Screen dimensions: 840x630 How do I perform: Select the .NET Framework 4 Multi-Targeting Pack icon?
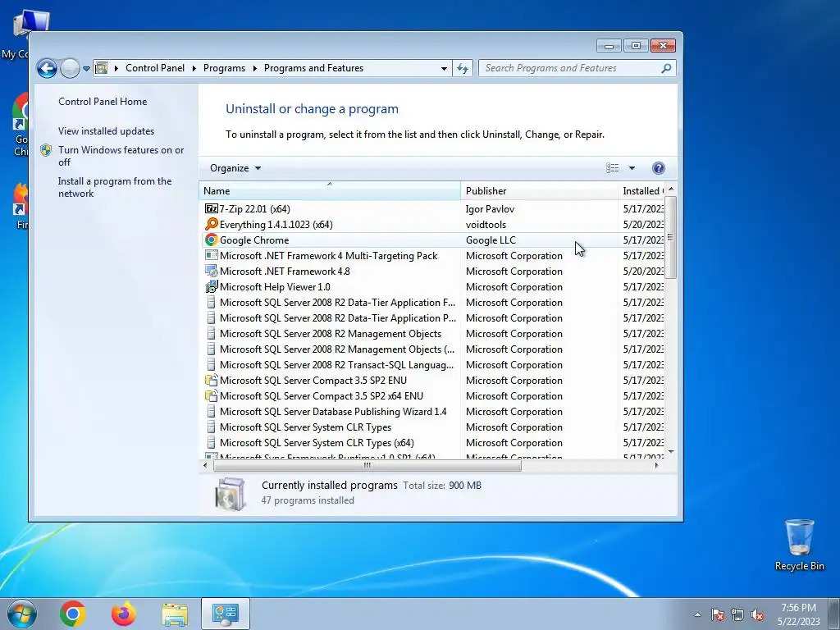211,256
